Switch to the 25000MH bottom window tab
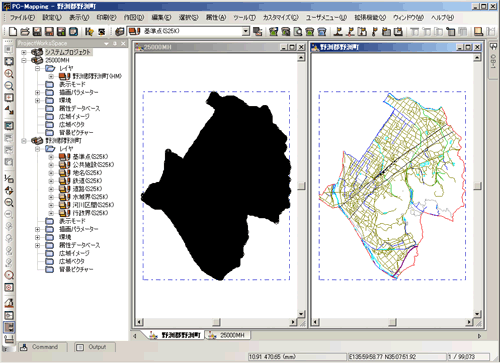The height and width of the screenshot is (363, 500). coord(228,335)
